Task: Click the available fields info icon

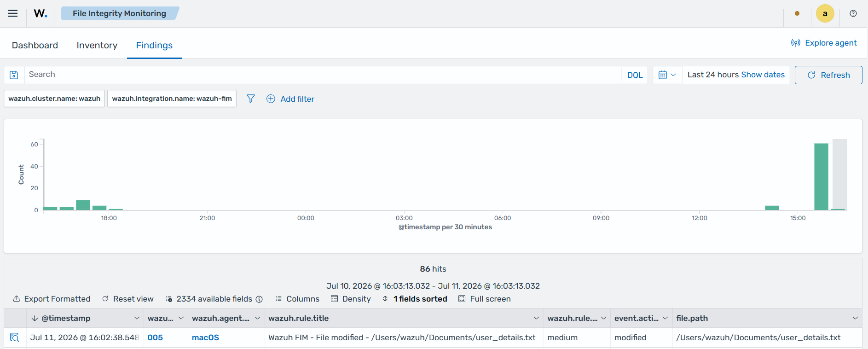Action: tap(259, 299)
